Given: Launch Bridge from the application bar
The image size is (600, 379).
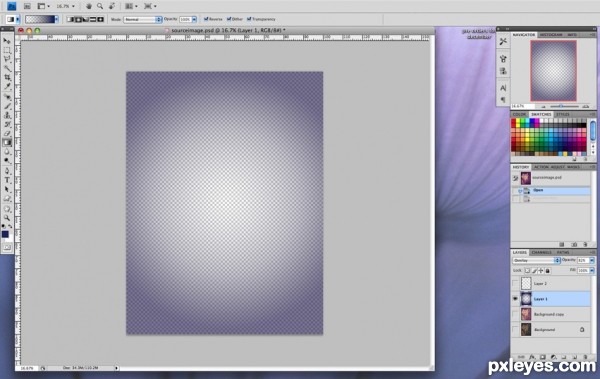Looking at the screenshot, I should tap(27, 6).
